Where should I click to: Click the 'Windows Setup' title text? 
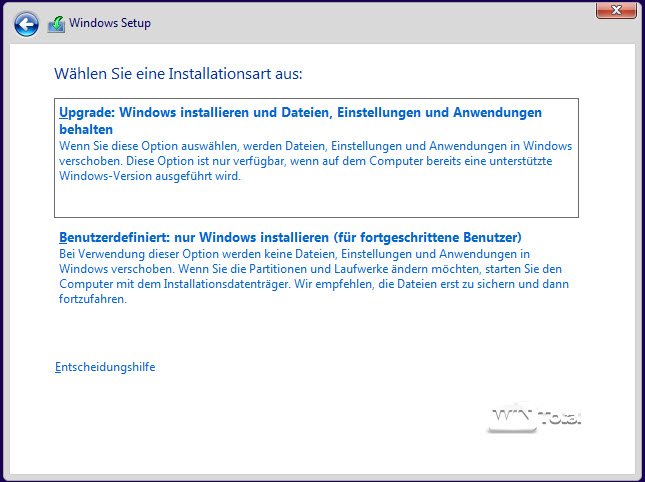click(110, 23)
